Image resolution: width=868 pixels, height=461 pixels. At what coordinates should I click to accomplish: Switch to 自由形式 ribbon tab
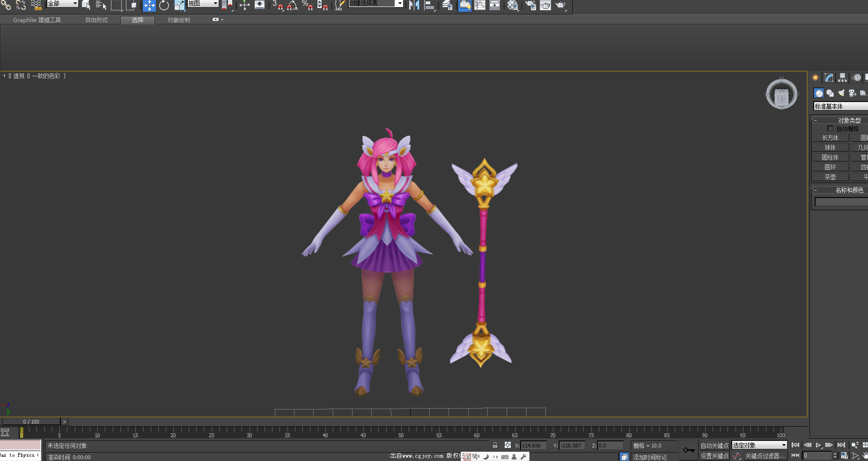[x=96, y=20]
